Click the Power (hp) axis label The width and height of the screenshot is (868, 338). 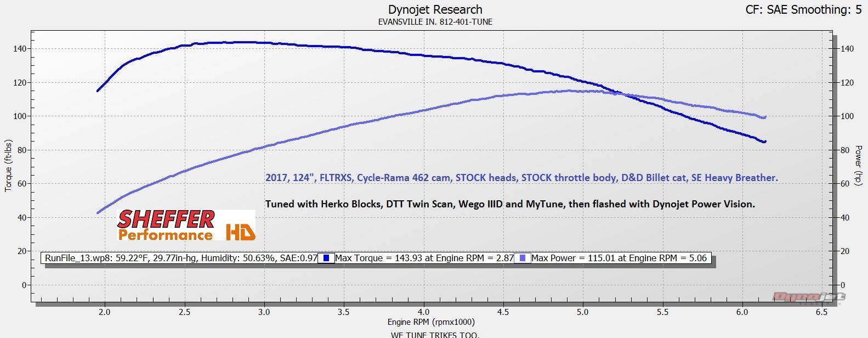tap(859, 165)
